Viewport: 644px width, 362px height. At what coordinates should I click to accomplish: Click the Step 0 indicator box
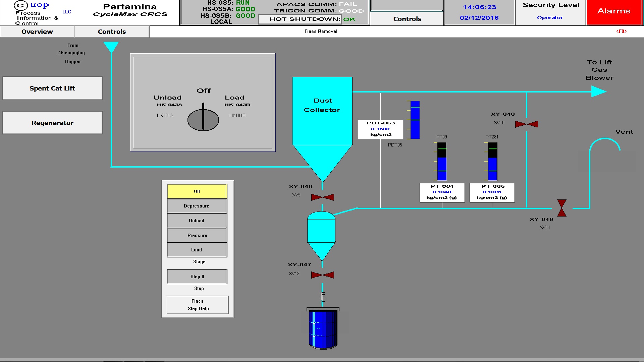coord(197,277)
